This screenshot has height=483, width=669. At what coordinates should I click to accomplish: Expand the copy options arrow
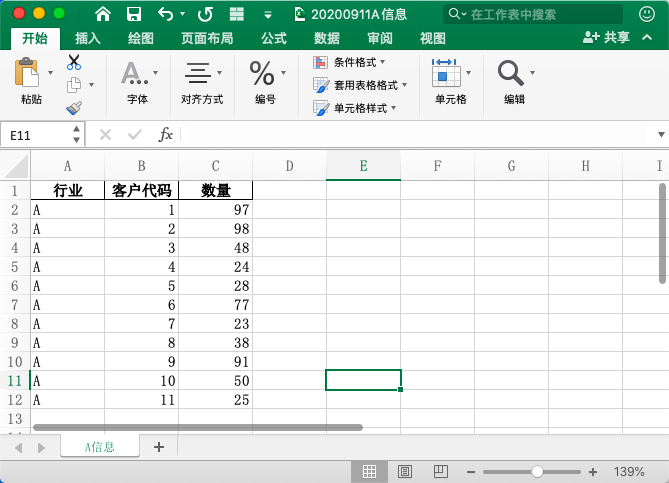(x=91, y=85)
